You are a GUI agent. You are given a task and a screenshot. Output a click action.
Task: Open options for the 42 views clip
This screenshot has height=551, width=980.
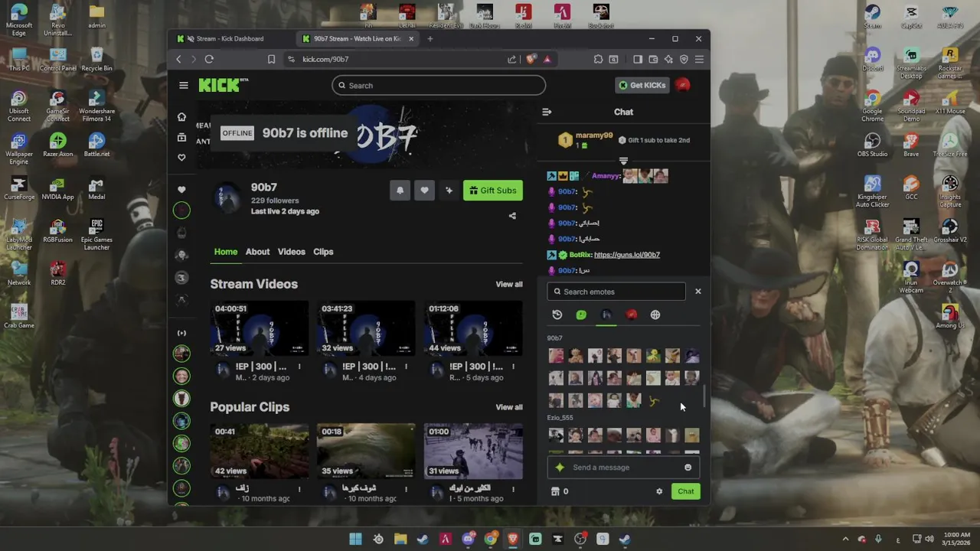[299, 488]
